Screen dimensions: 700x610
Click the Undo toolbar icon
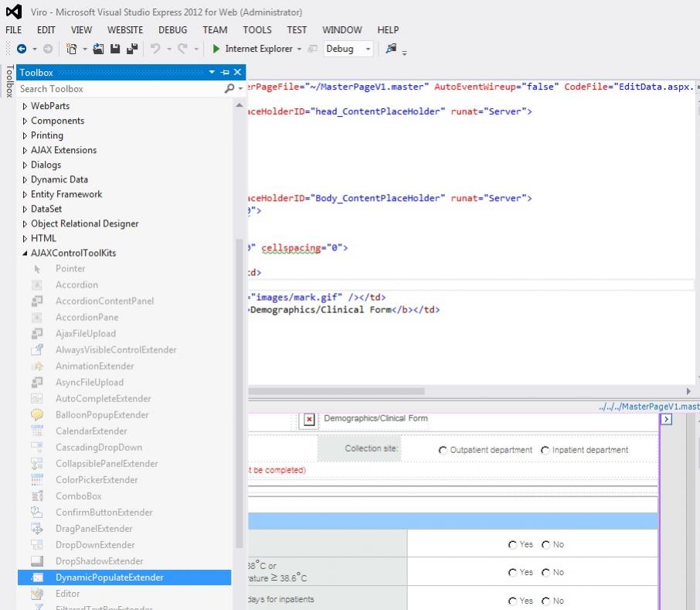[155, 48]
